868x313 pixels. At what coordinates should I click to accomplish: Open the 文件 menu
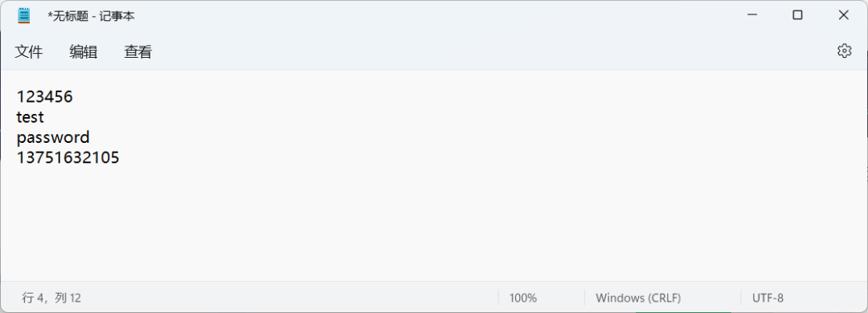29,52
